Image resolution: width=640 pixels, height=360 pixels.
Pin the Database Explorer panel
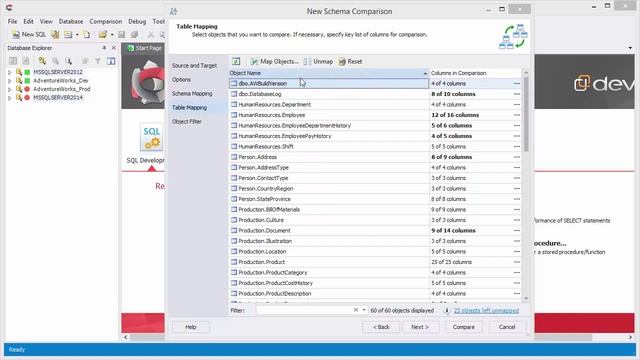click(104, 48)
